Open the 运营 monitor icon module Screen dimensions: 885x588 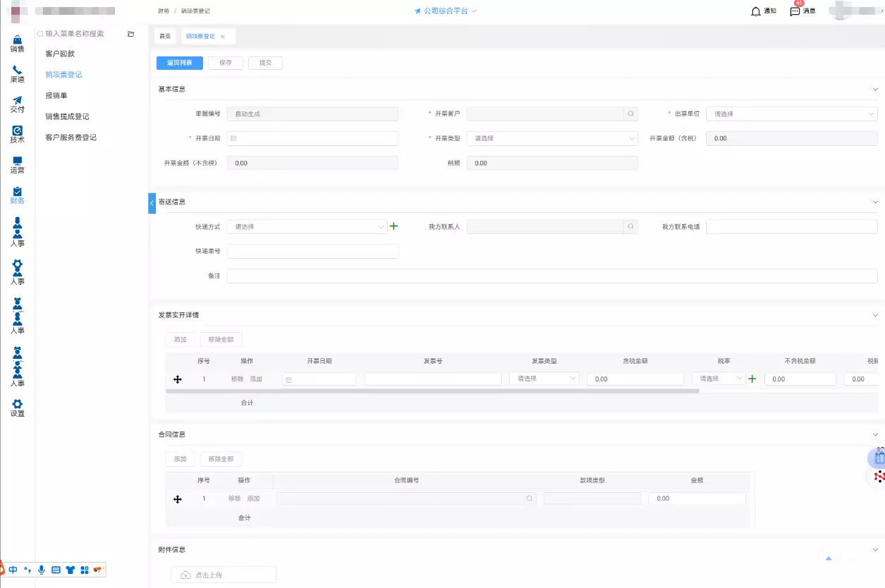pyautogui.click(x=17, y=164)
